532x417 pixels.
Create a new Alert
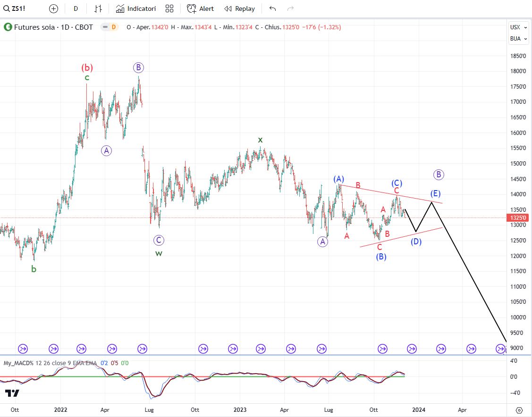(200, 9)
